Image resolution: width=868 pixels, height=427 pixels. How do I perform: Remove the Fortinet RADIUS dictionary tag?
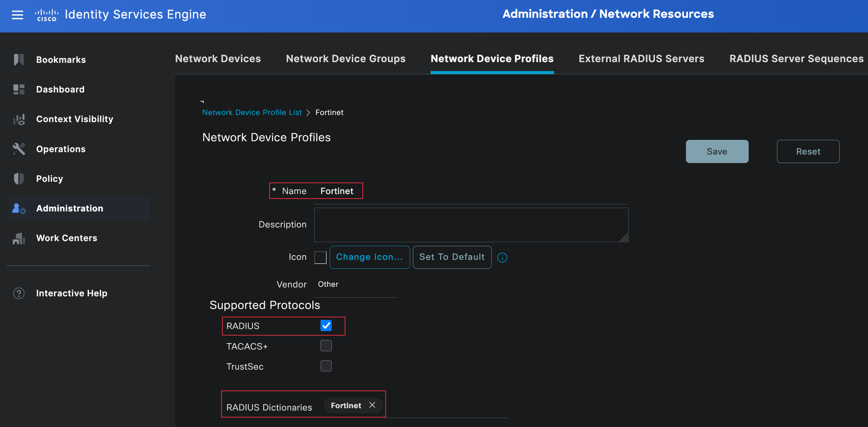[x=372, y=405]
